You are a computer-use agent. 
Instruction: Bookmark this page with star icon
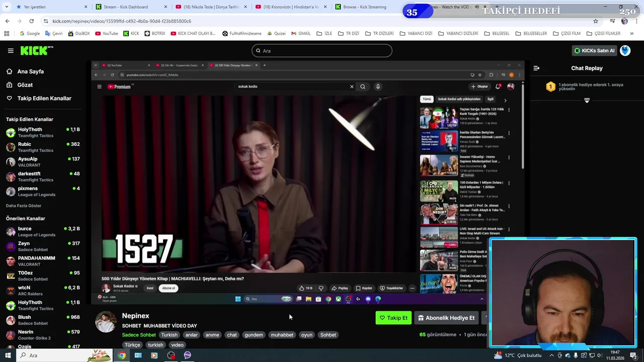coord(596,21)
